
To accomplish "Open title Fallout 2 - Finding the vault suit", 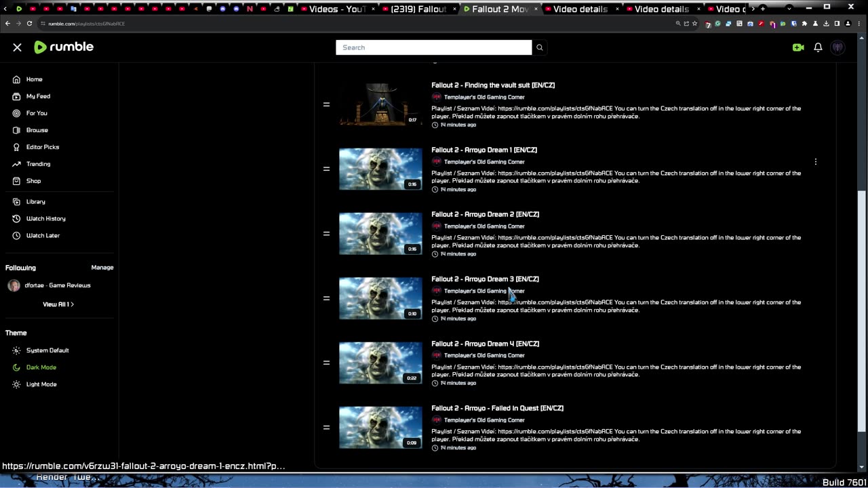I will [x=493, y=85].
